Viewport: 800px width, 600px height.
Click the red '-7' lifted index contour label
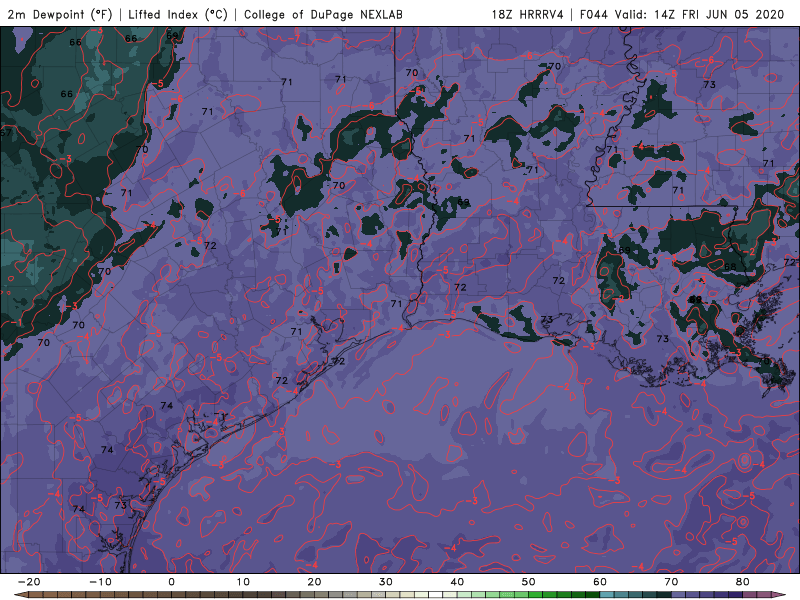(294, 38)
